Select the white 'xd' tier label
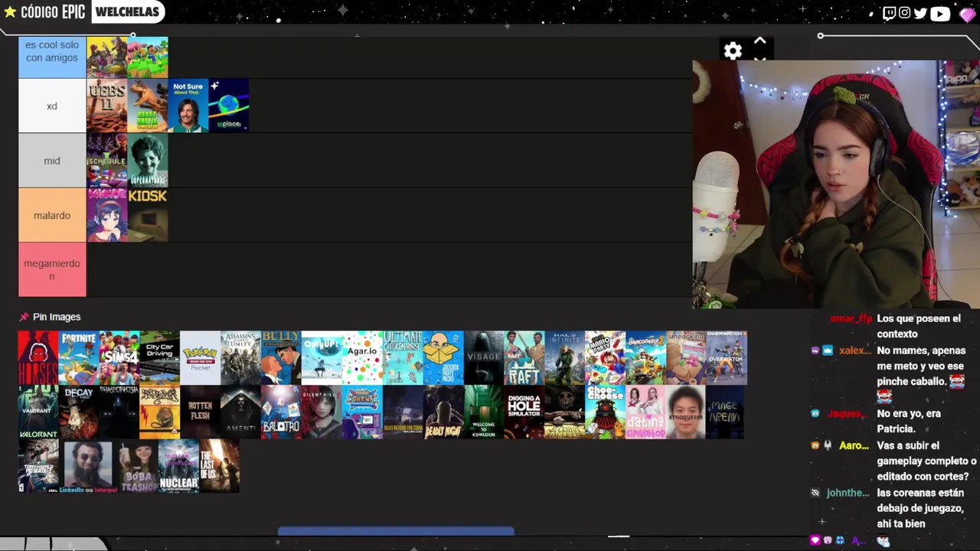Viewport: 980px width, 551px height. 52,106
